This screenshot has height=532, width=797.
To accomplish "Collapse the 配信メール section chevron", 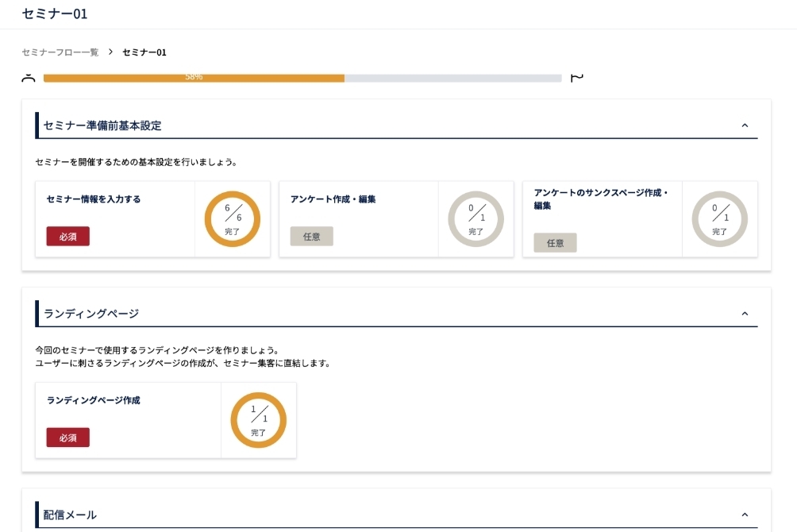I will tap(745, 515).
